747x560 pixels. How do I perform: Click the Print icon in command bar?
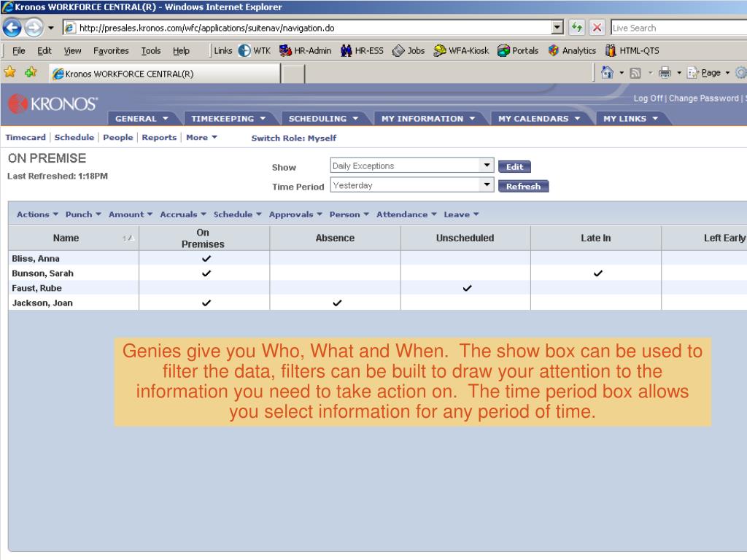pos(665,73)
